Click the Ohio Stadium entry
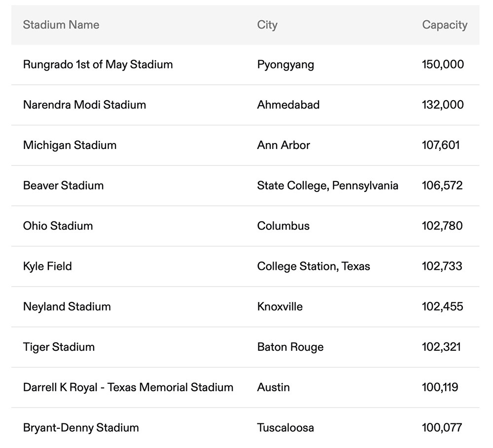This screenshot has width=493, height=448. [58, 226]
